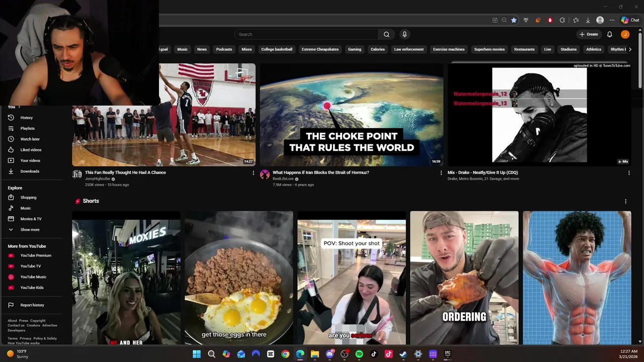This screenshot has width=644, height=362.
Task: Open the browser zoom magnifier icon
Action: pos(504,20)
